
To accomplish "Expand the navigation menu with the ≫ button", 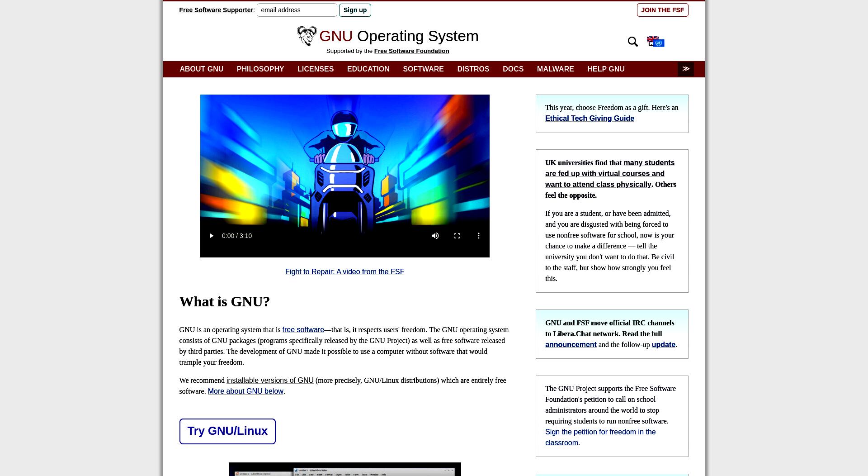I will point(686,69).
